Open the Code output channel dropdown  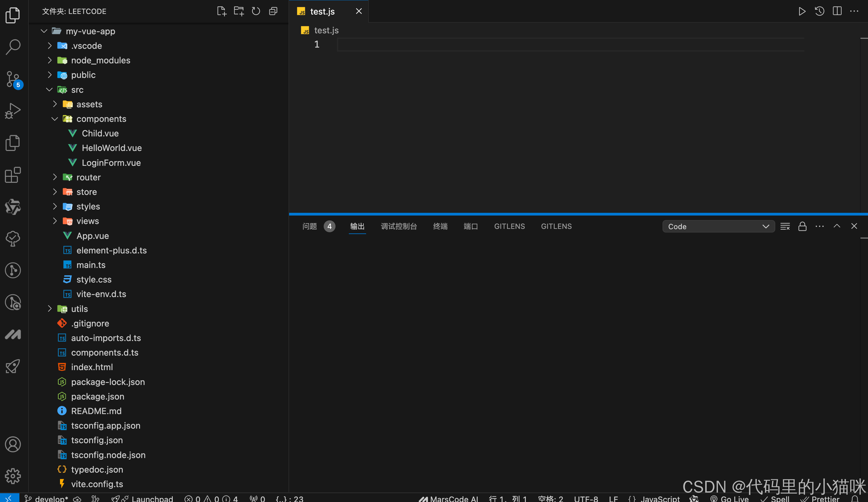point(718,226)
